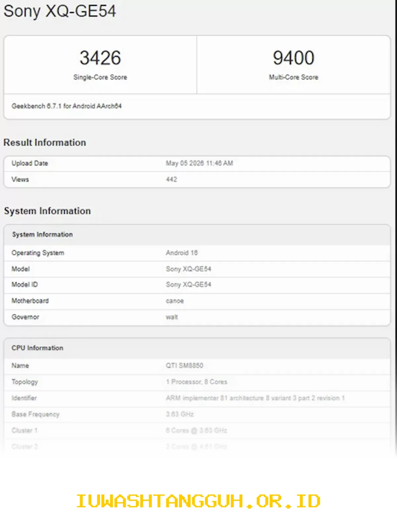Select the ARM implementer 81 identifier value
The height and width of the screenshot is (532, 397).
tap(255, 398)
